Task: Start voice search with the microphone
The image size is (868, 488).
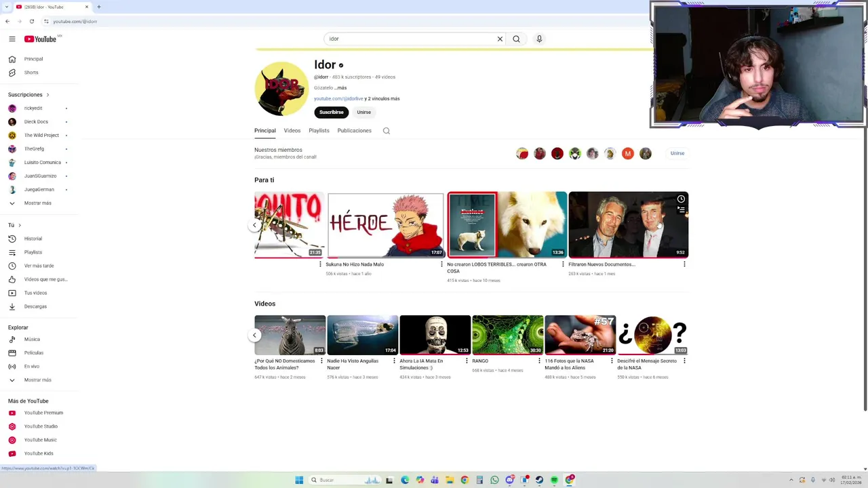Action: 539,39
